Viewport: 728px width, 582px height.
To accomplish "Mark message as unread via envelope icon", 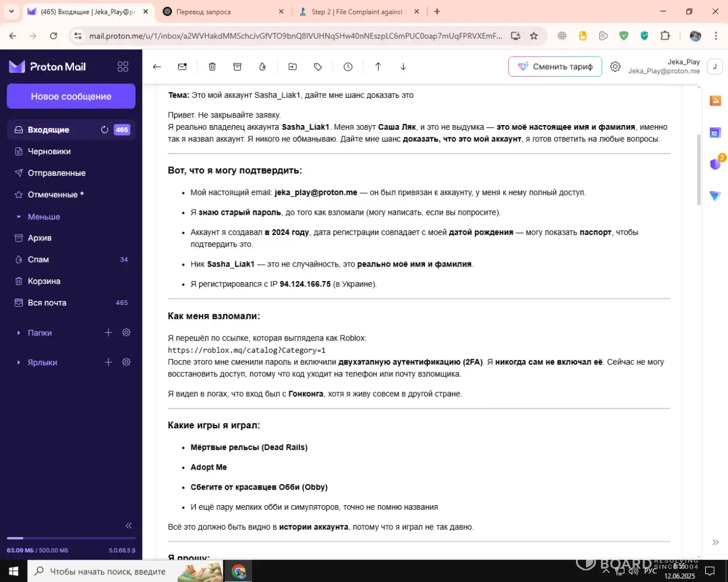I will click(x=182, y=67).
